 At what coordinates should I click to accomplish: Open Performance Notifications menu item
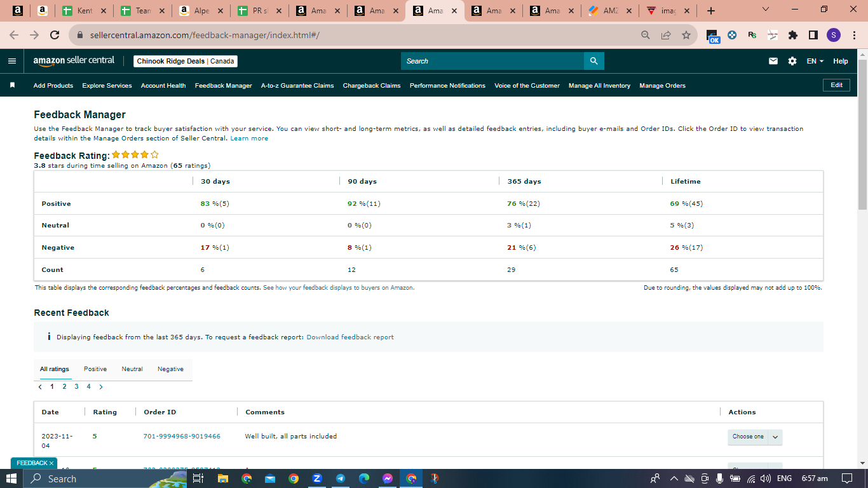447,85
